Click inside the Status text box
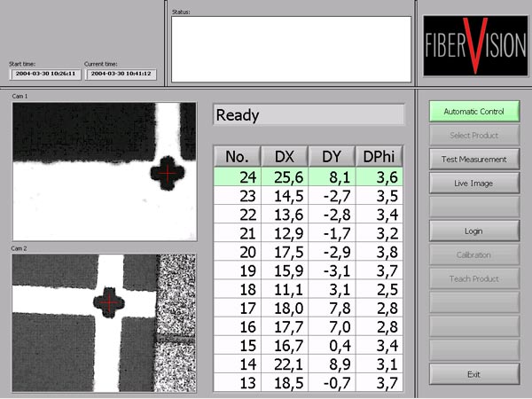 coord(291,49)
